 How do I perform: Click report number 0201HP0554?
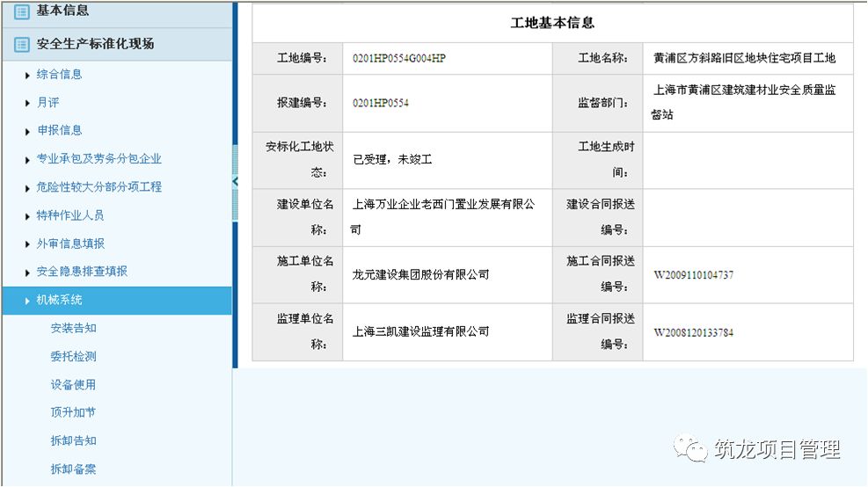point(380,103)
